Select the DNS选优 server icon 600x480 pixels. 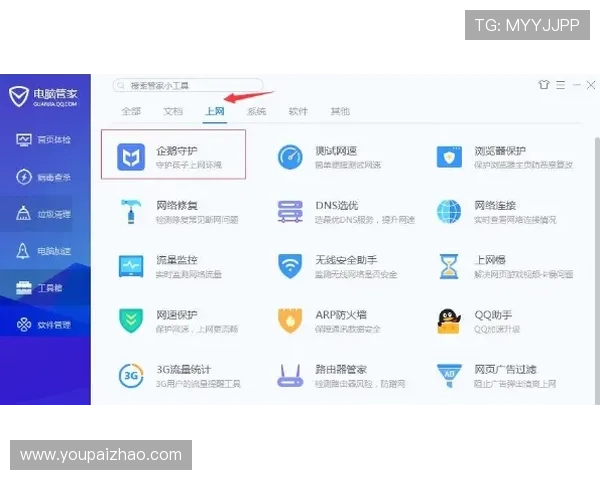coord(290,211)
